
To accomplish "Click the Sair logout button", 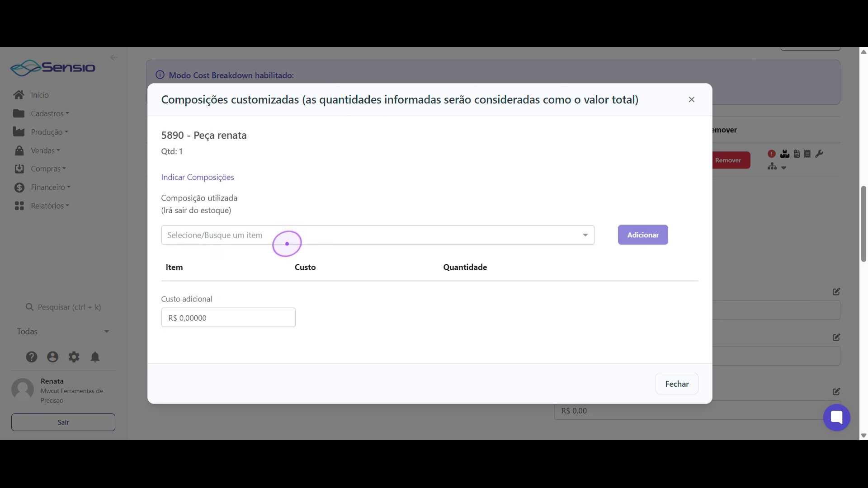I will click(x=63, y=422).
